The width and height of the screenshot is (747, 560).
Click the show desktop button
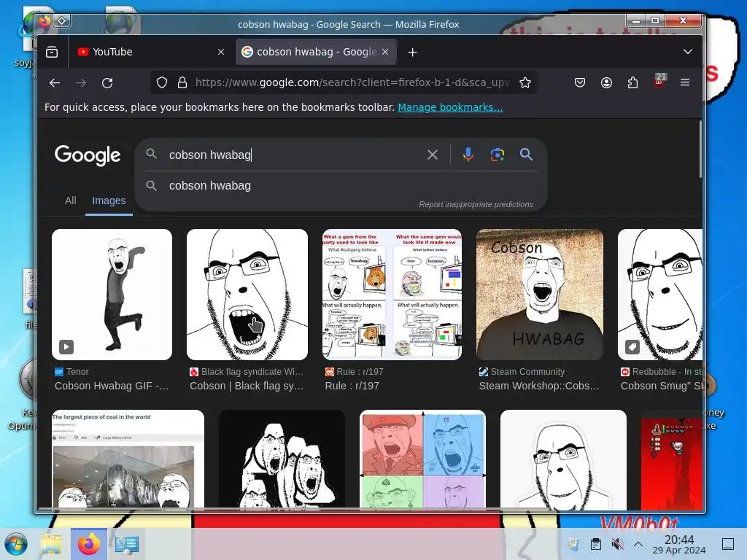(728, 544)
